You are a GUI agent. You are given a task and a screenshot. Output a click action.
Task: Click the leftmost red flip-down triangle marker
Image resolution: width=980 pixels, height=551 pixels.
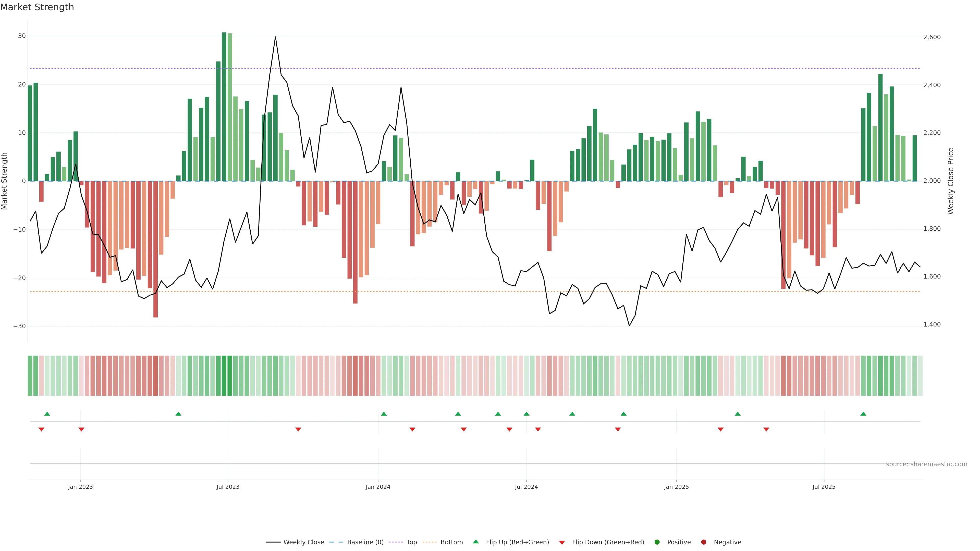point(41,429)
